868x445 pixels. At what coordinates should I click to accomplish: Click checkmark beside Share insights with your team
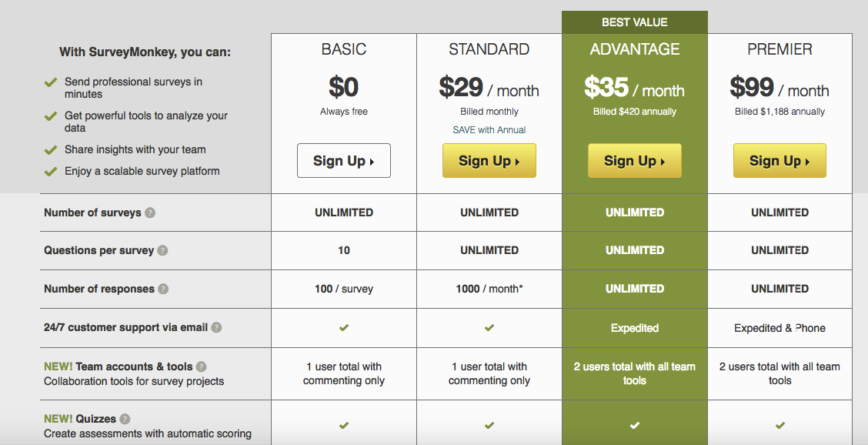pos(51,150)
